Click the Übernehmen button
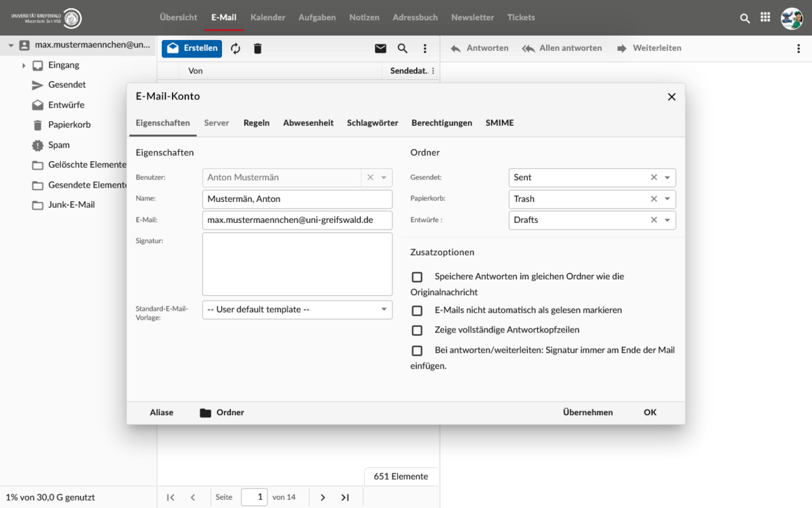812x508 pixels. click(587, 412)
